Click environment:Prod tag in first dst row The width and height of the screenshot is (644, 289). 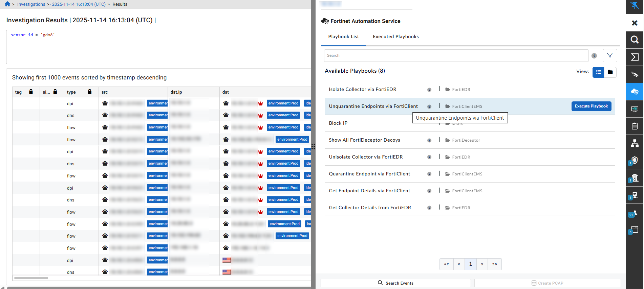(x=283, y=103)
